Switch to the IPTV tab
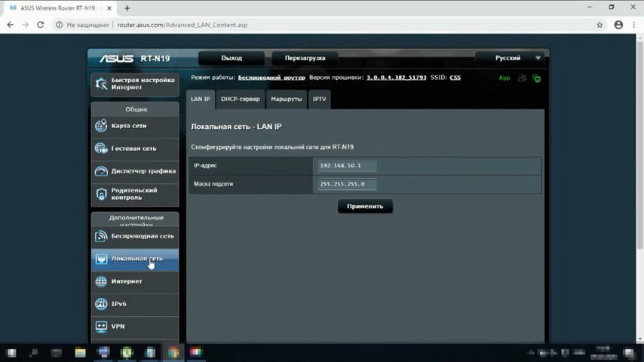The width and height of the screenshot is (644, 362). tap(319, 99)
